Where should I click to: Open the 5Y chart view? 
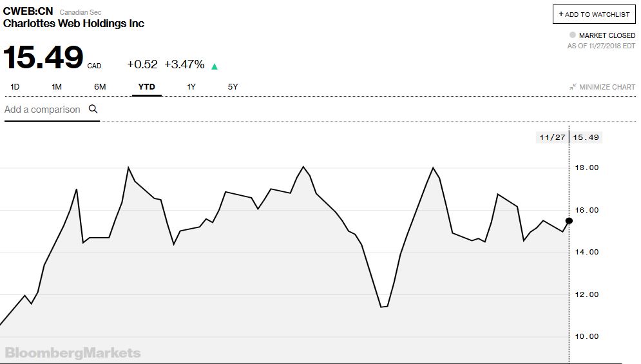coord(233,86)
